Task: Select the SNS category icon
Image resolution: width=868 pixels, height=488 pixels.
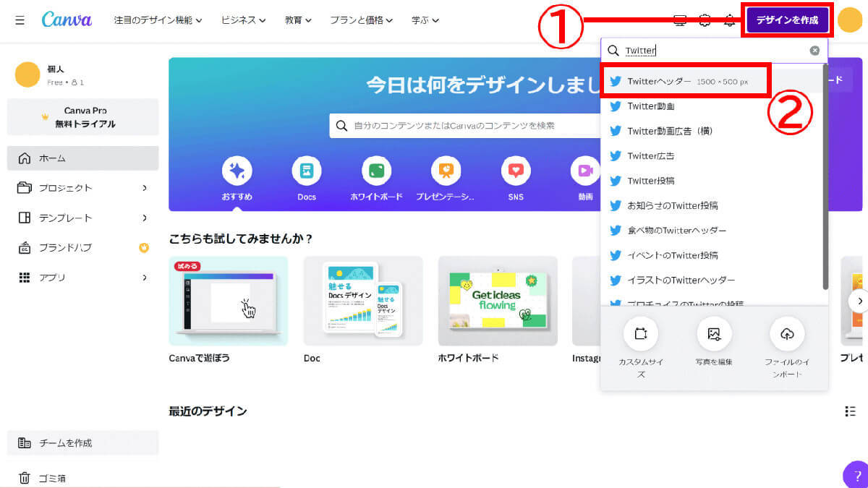Action: pyautogui.click(x=516, y=171)
